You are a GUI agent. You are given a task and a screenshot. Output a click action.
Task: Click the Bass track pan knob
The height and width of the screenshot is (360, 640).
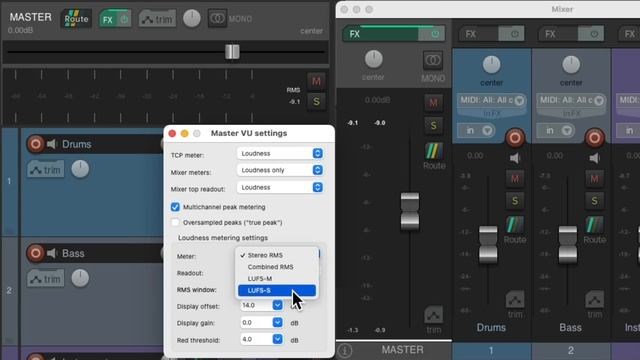(x=80, y=278)
